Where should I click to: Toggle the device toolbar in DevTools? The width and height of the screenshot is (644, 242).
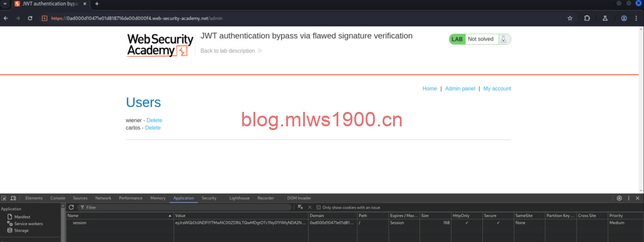point(13,198)
